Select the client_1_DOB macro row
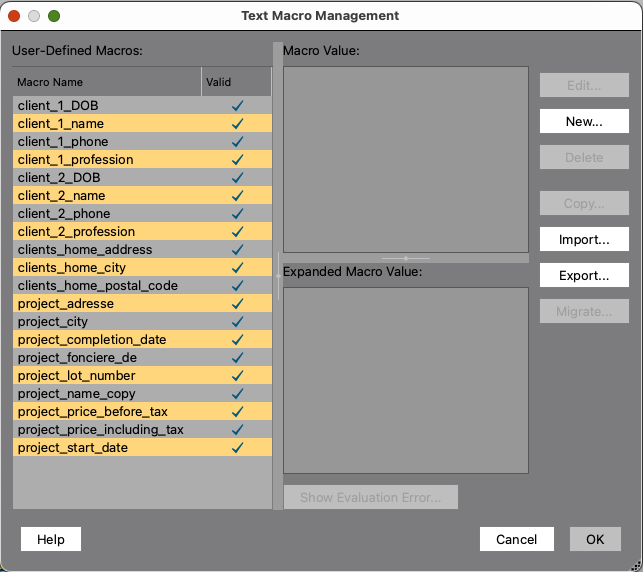Screen dimensions: 643x572 142,105
